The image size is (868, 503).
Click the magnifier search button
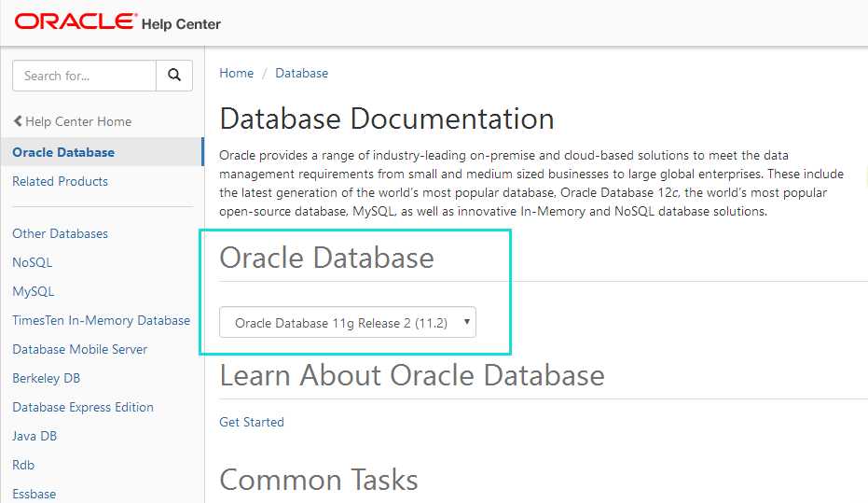pos(173,76)
